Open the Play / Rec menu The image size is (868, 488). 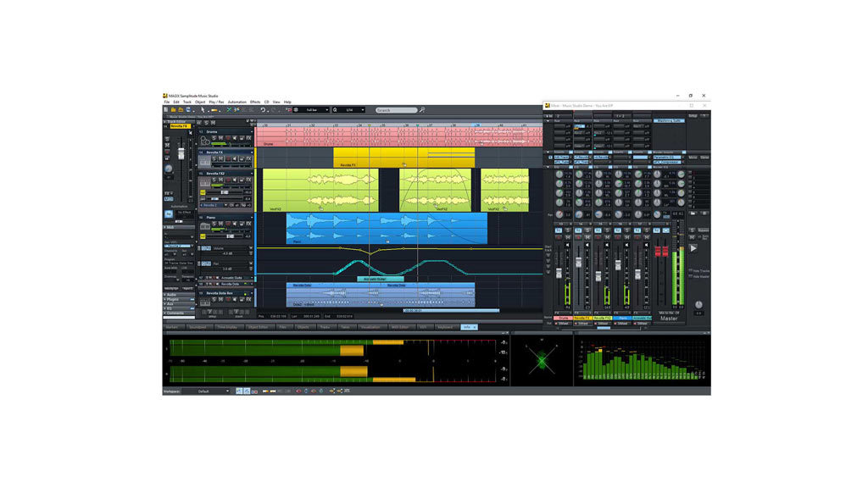[x=216, y=103]
